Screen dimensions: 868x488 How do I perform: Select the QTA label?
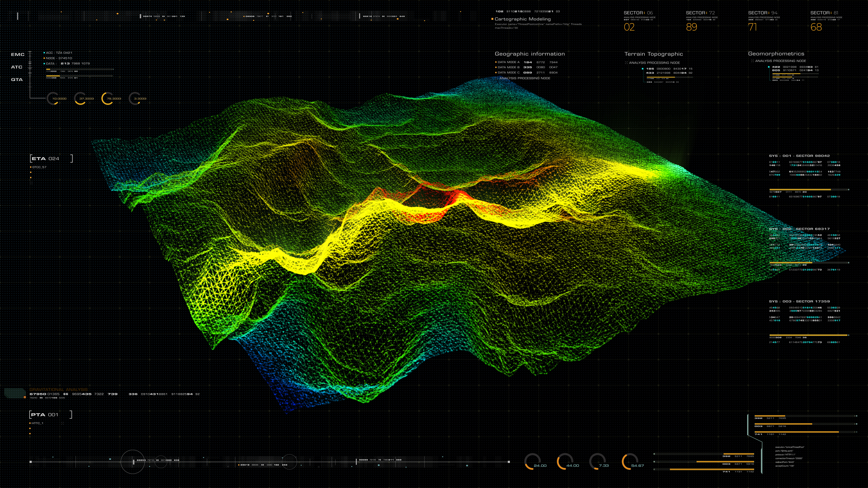click(x=17, y=80)
